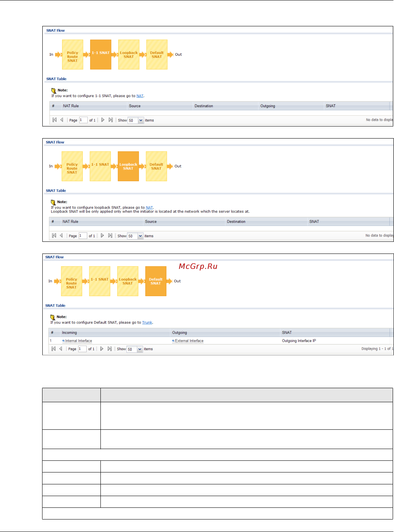Select Policy Route SNAT block in second flow
The height and width of the screenshot is (532, 394).
[x=72, y=166]
